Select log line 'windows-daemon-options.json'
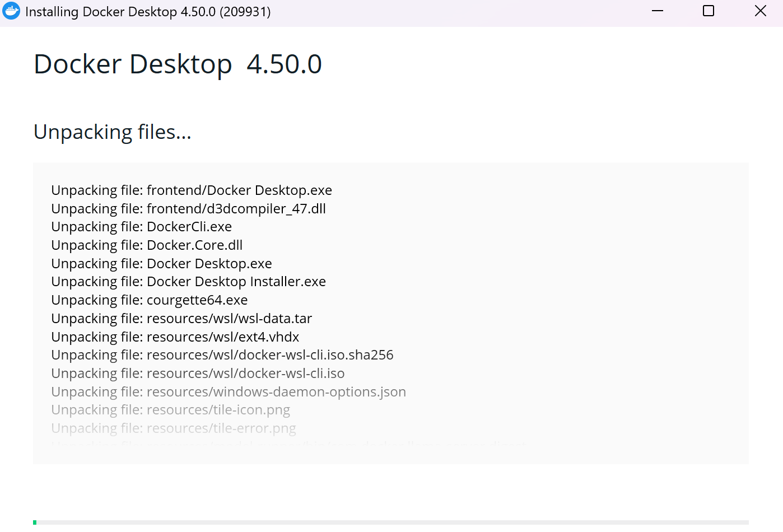This screenshot has width=783, height=532. click(x=229, y=392)
